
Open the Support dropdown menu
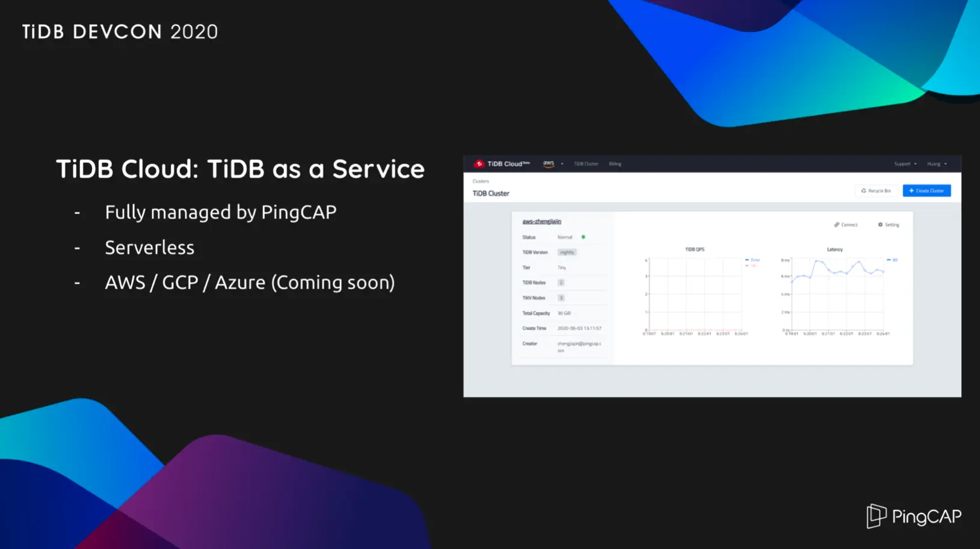(x=905, y=164)
